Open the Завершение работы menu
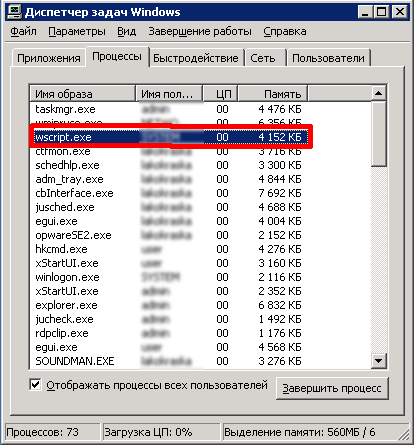The height and width of the screenshot is (445, 414). point(200,31)
